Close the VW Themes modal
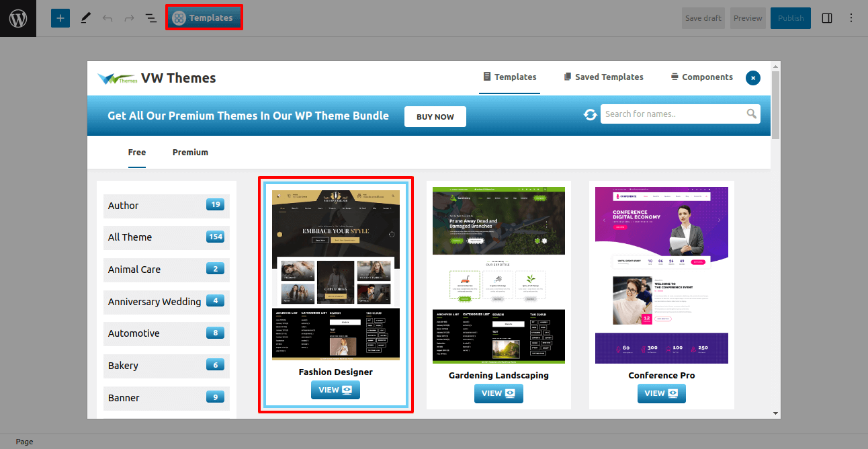Screen dimensions: 868x449 click(x=753, y=78)
